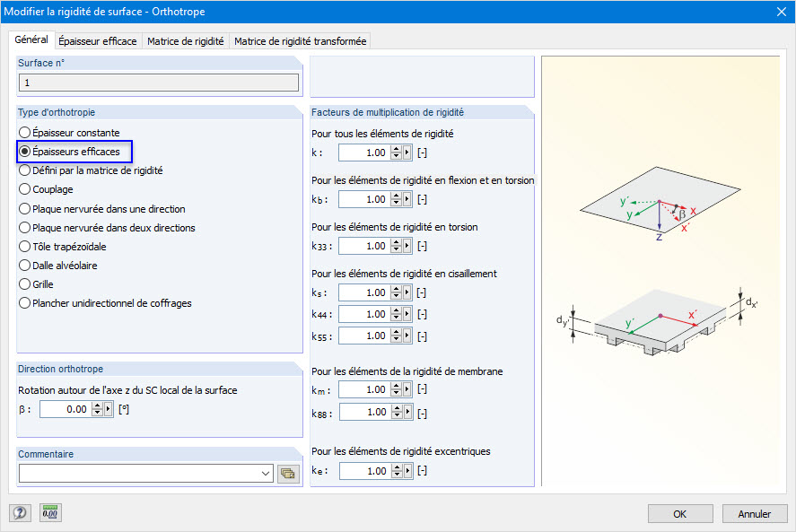Dismiss the dialog with Annuler
The image size is (796, 532).
coord(754,513)
